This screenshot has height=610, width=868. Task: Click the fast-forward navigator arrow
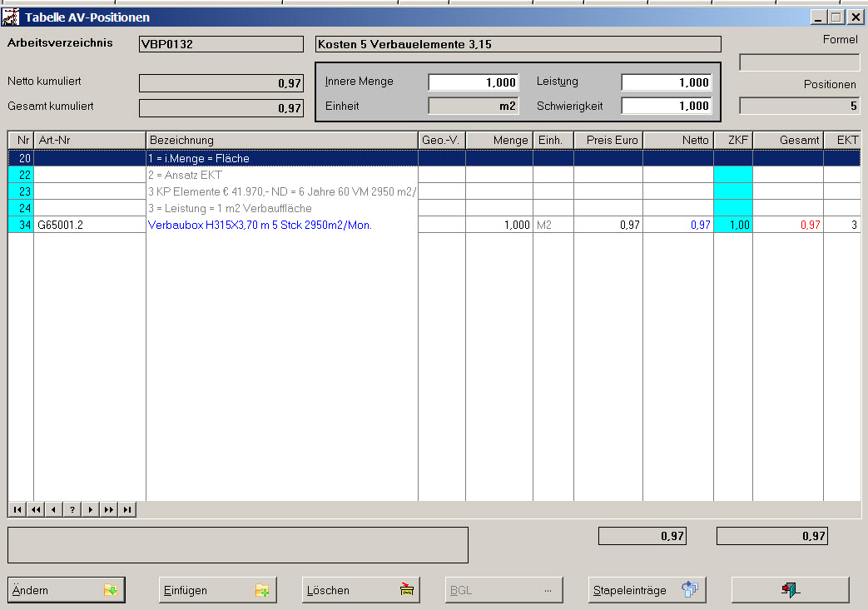point(109,509)
